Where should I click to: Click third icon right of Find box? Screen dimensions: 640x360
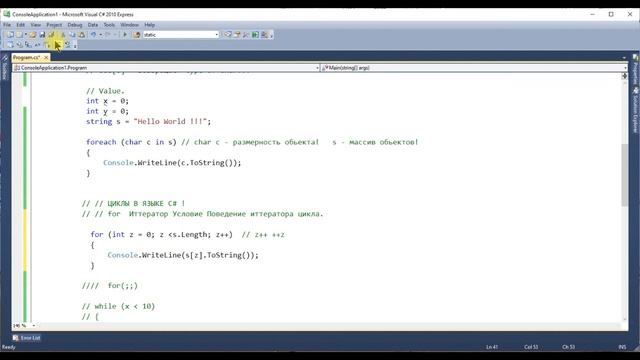click(246, 35)
